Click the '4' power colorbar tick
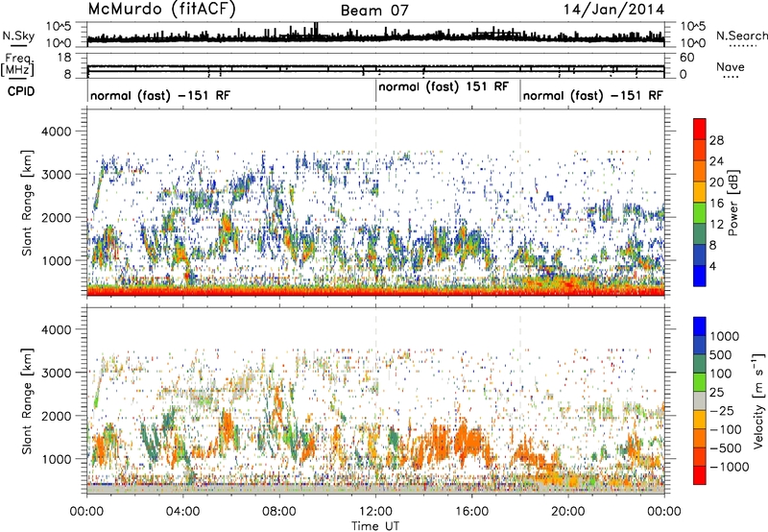Image resolution: width=768 pixels, height=532 pixels. (712, 266)
